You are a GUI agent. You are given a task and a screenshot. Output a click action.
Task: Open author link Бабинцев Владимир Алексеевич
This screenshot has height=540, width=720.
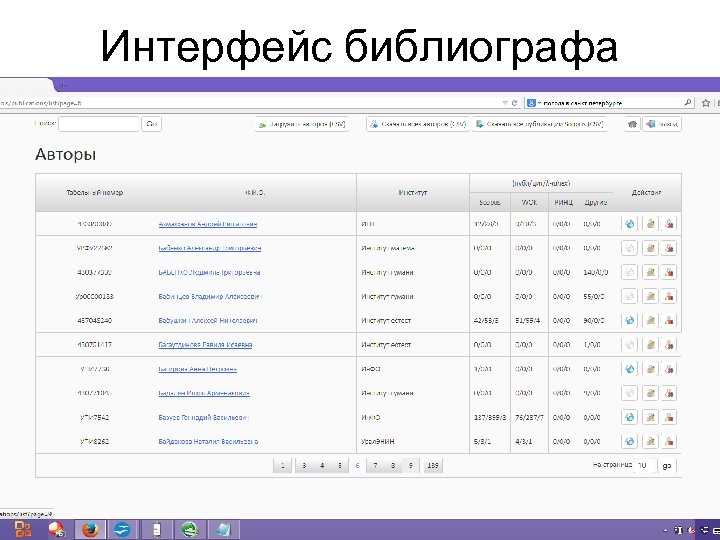pyautogui.click(x=209, y=297)
